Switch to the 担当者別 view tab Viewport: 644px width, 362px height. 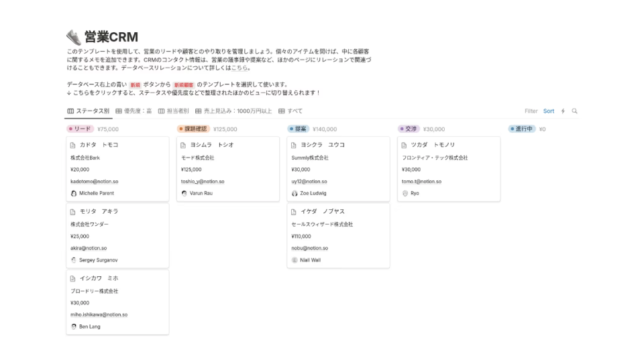(173, 111)
